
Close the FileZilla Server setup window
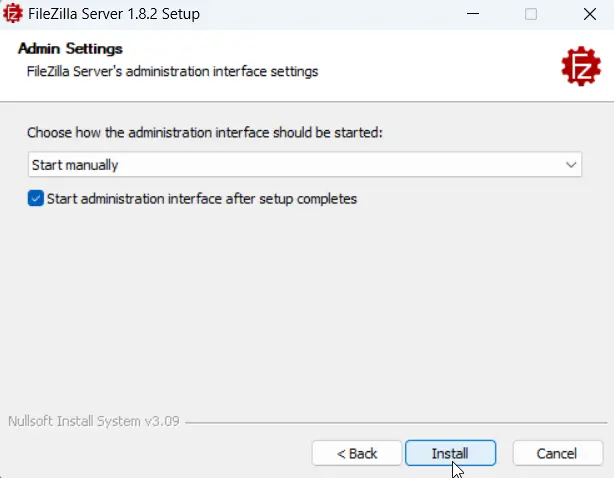pyautogui.click(x=589, y=14)
